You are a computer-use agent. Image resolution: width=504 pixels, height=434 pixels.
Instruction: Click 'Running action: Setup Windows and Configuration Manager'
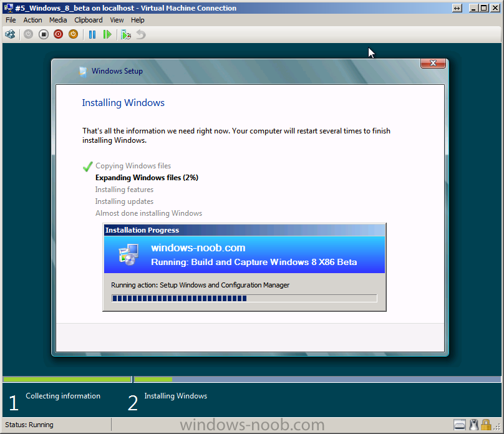click(200, 285)
